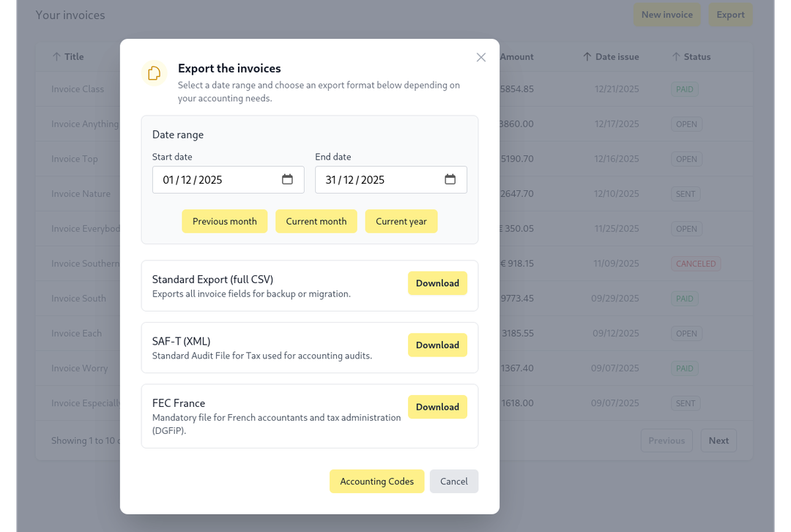Open the end date calendar picker
This screenshot has width=791, height=532.
click(452, 179)
